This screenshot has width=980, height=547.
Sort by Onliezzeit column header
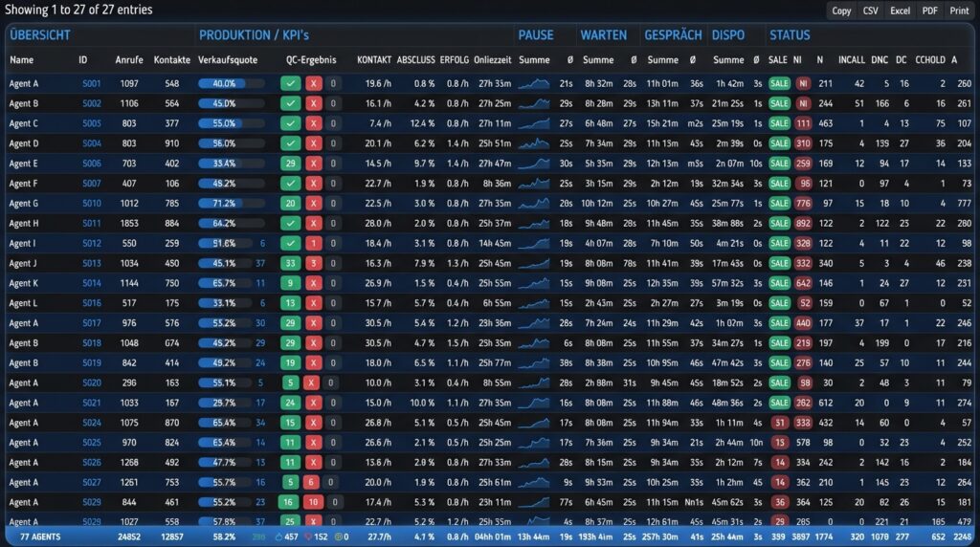(x=492, y=60)
